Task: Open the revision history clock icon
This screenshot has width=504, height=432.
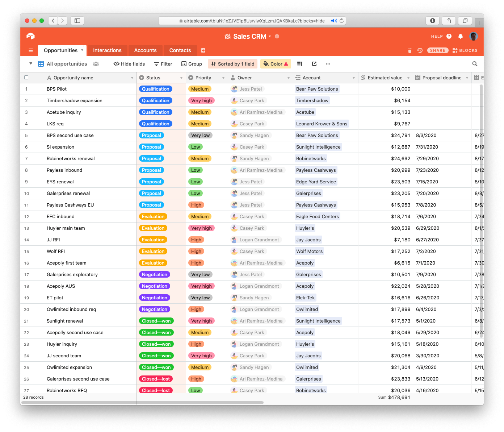Action: (x=420, y=50)
